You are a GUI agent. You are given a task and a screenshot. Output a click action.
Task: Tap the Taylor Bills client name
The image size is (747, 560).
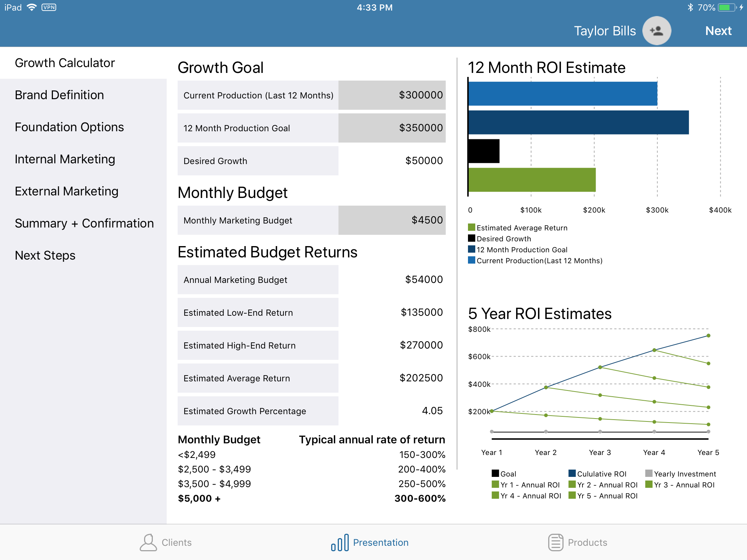tap(605, 31)
